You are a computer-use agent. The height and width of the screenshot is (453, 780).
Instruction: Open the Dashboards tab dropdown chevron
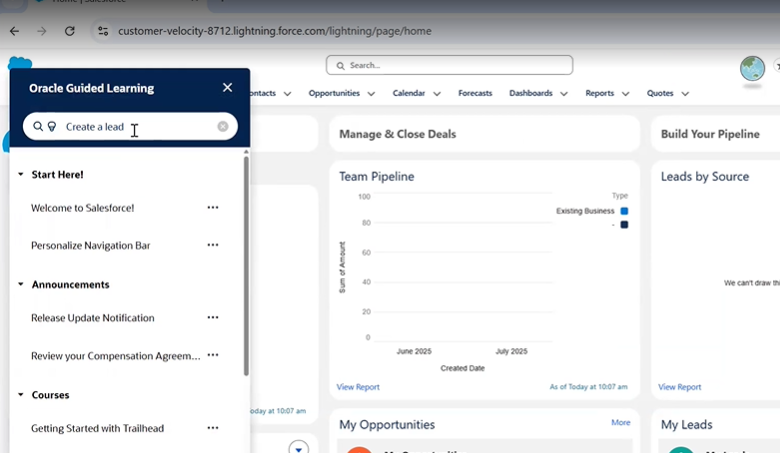564,93
